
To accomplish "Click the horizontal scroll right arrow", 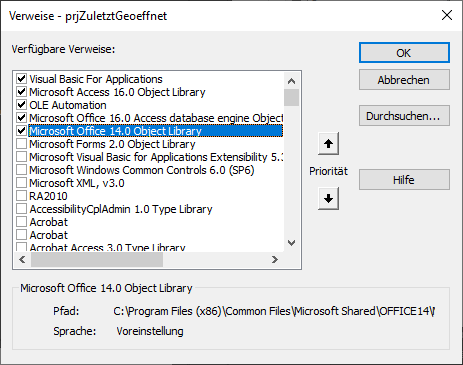I will 275,259.
